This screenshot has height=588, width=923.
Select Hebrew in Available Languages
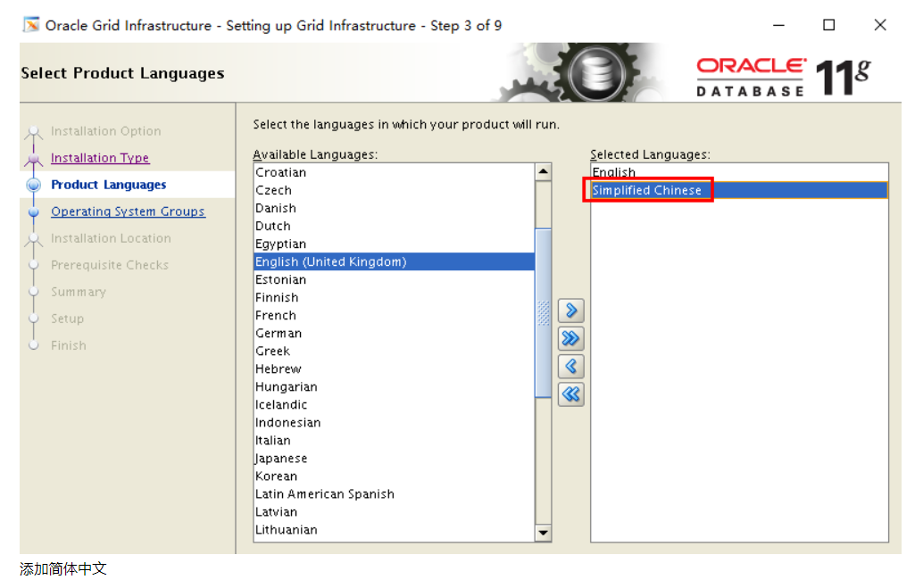point(394,369)
